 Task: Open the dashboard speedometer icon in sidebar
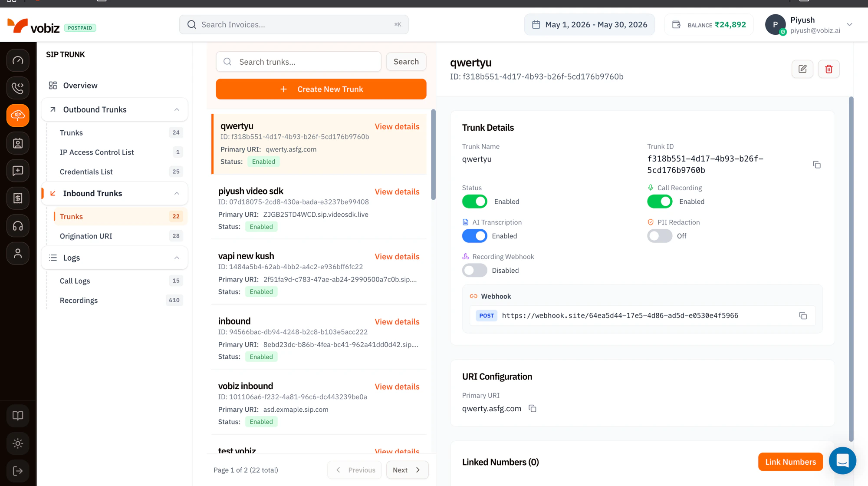(x=18, y=61)
